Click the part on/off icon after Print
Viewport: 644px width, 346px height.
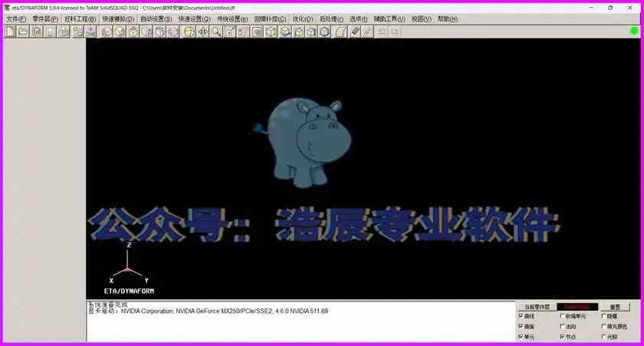(x=77, y=31)
